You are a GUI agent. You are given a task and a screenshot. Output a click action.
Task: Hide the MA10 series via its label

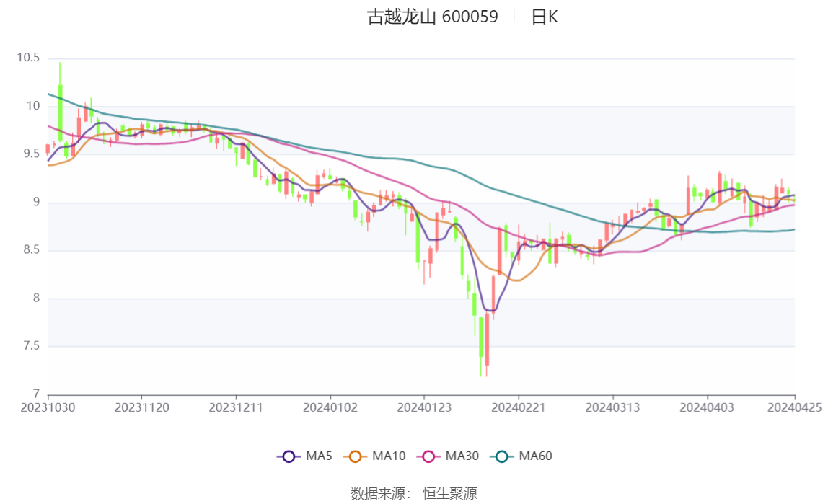click(x=389, y=456)
